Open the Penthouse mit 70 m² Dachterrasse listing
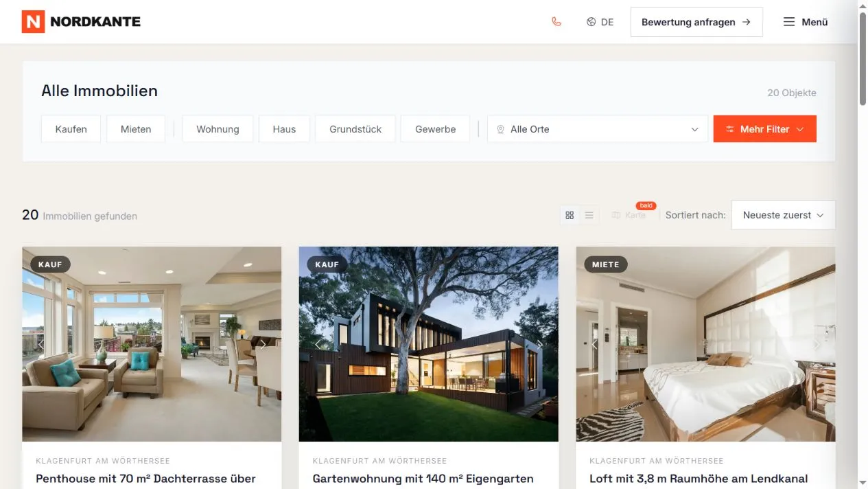 pyautogui.click(x=145, y=479)
